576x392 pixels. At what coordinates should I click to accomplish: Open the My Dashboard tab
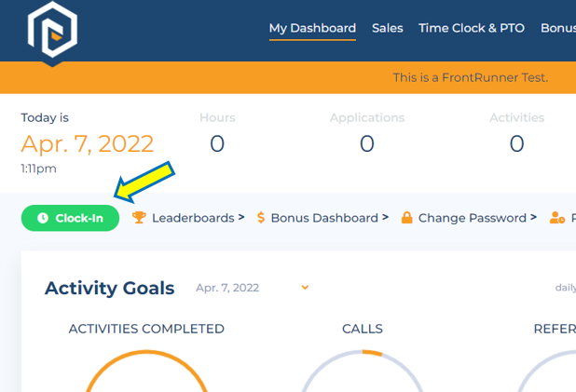312,28
